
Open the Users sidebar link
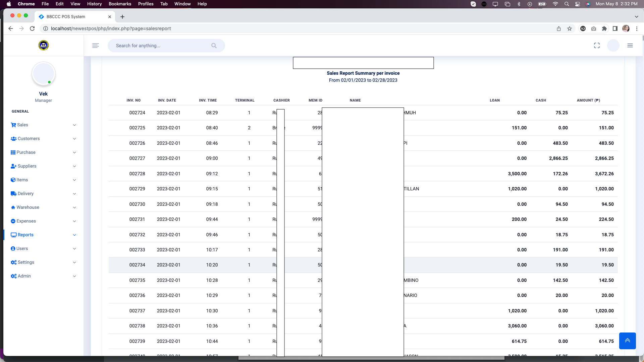click(22, 249)
